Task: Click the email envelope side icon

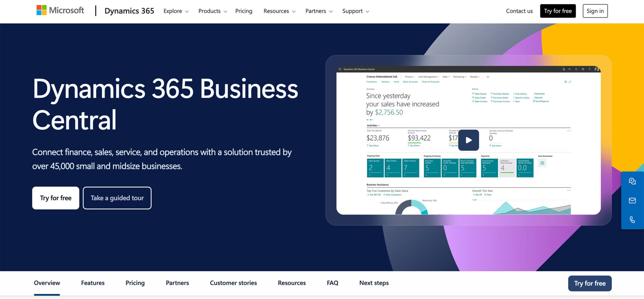Action: pos(632,200)
